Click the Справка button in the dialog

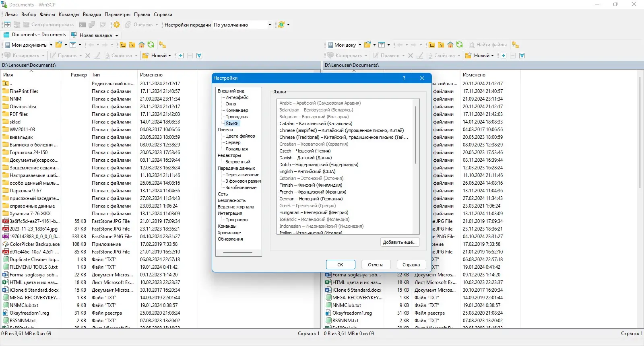[x=411, y=265]
